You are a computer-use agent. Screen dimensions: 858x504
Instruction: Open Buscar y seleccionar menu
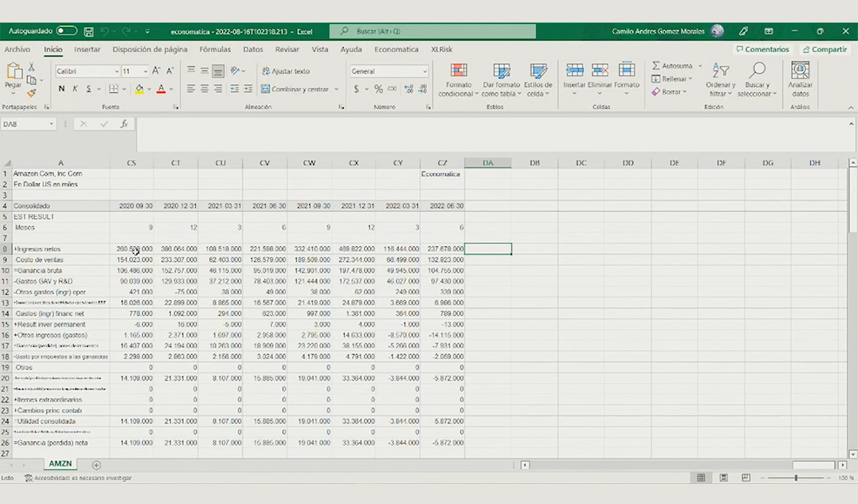pyautogui.click(x=756, y=80)
